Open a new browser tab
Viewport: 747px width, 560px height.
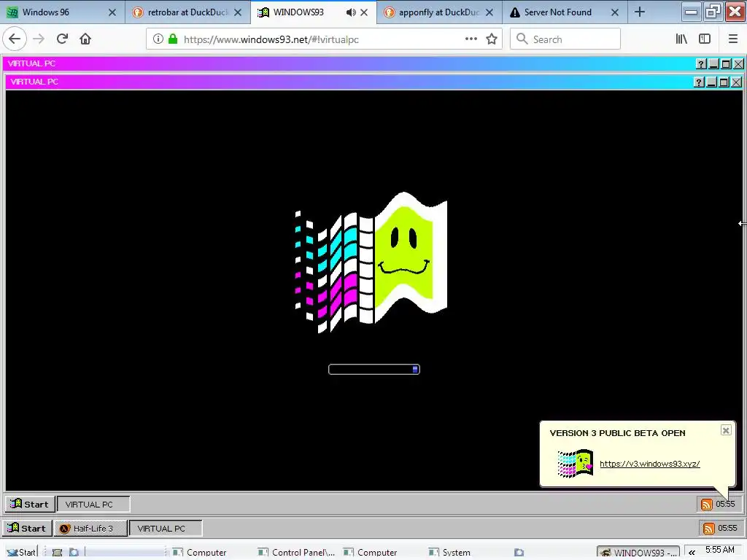[640, 12]
